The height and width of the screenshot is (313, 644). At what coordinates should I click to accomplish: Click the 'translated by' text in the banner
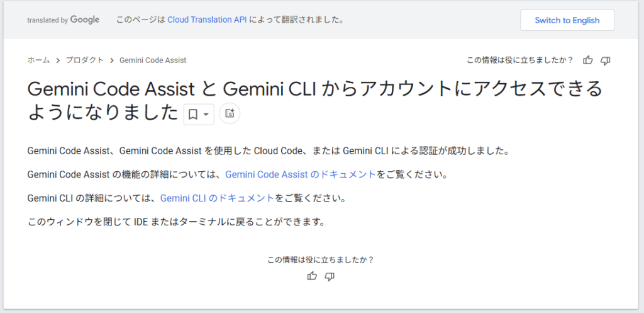[x=47, y=20]
